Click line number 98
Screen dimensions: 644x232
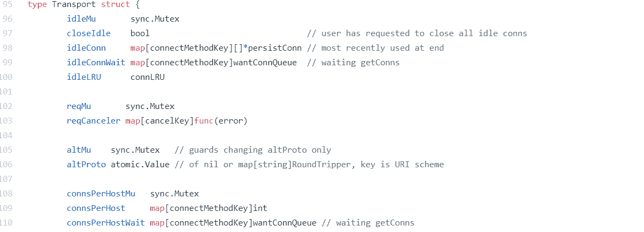pos(8,48)
